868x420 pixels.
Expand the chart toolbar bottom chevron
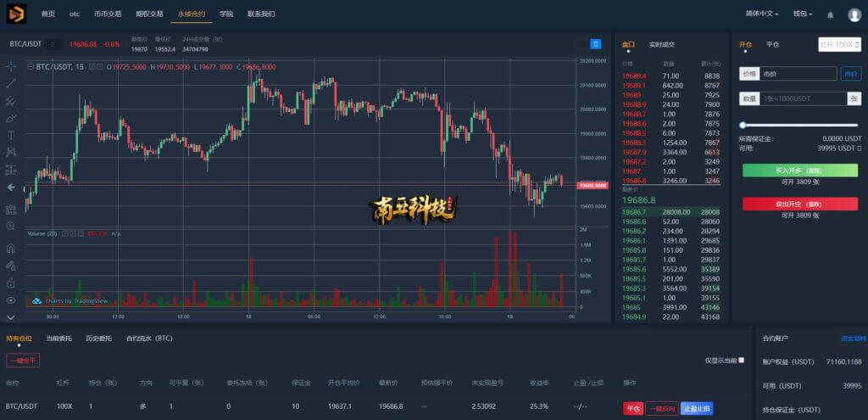point(10,317)
